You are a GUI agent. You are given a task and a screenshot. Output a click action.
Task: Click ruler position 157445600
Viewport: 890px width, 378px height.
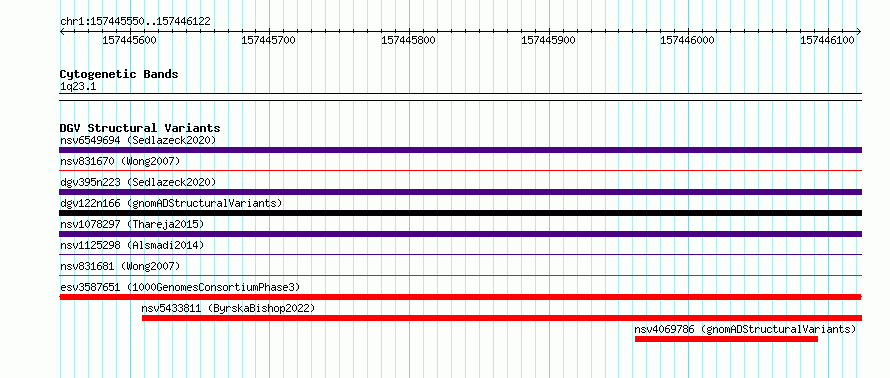coord(129,40)
